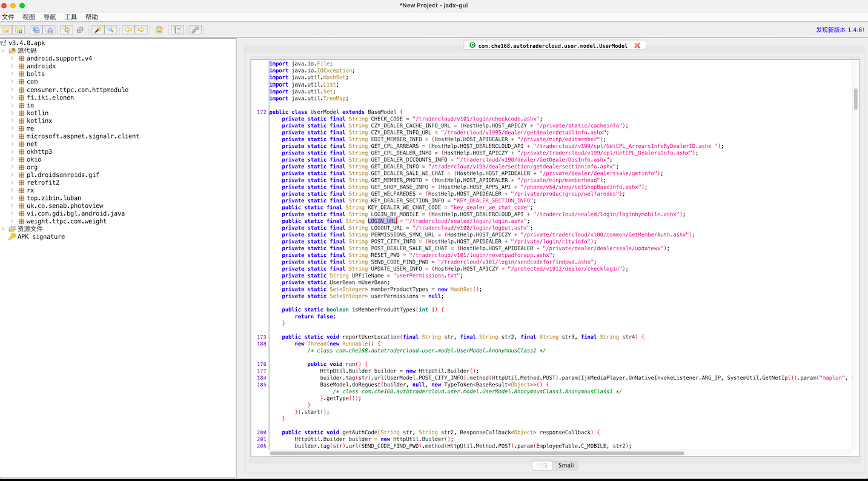Expand the microsoft.aspnet.signalr.client package
The height and width of the screenshot is (481, 868).
click(x=12, y=136)
